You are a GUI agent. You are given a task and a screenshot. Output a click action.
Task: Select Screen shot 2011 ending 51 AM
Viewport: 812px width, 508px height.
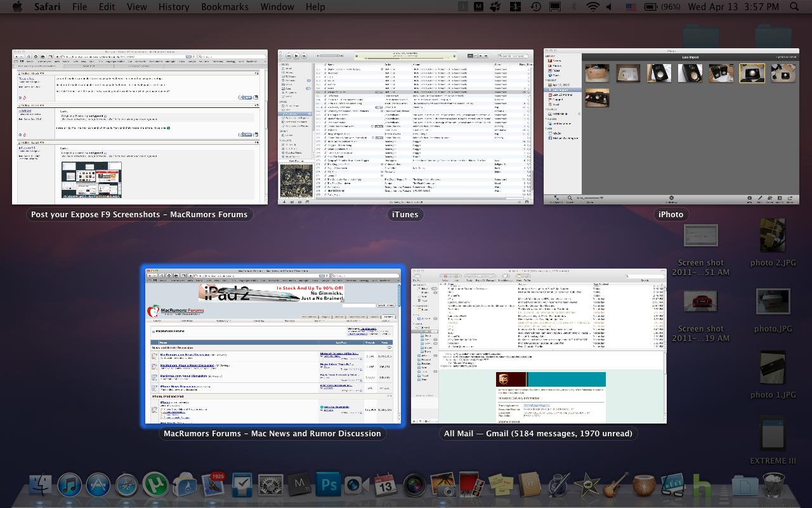pos(700,236)
